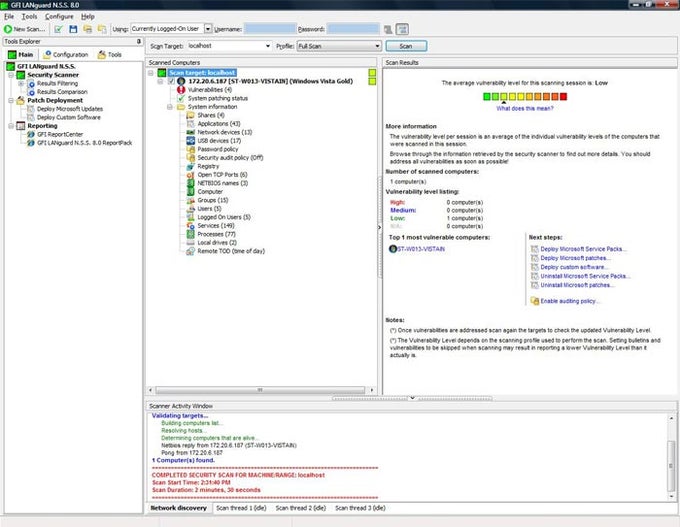Screen dimensions: 680x527
Task: Click the grey icon right of Password field
Action: click(388, 29)
